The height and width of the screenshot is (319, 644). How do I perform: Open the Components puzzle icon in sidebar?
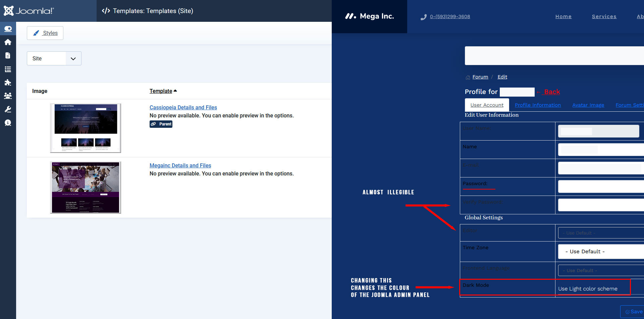8,83
